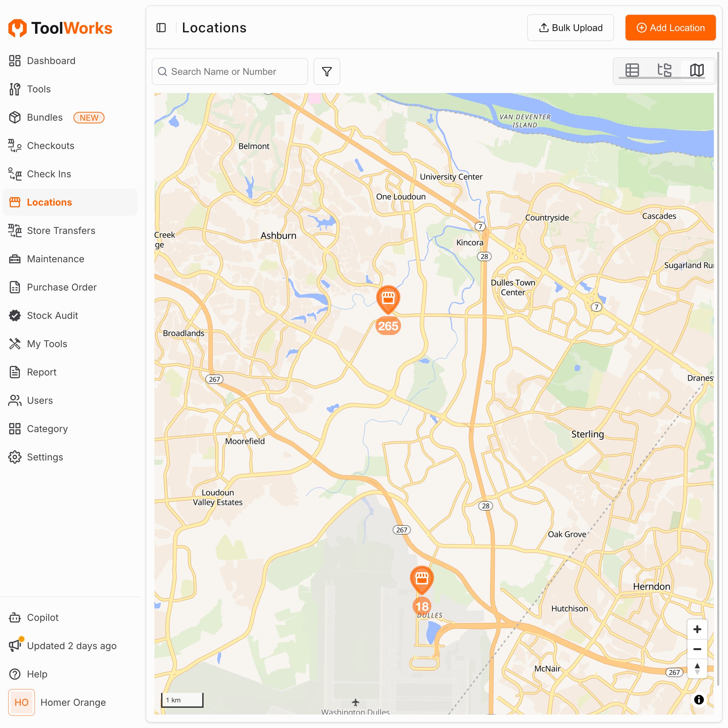Select the Tools icon in the sidebar
The height and width of the screenshot is (728, 728).
(x=39, y=89)
